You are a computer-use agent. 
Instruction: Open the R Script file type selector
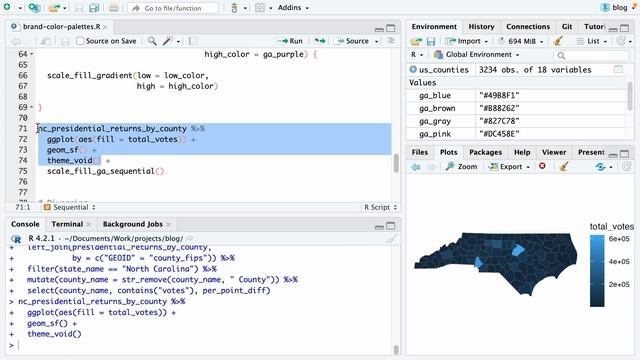click(x=380, y=207)
